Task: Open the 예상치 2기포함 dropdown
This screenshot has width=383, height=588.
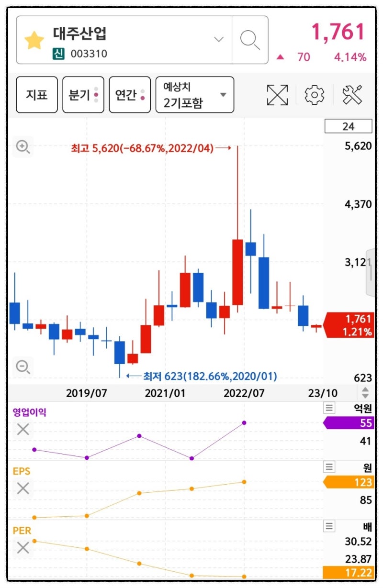Action: (x=195, y=95)
